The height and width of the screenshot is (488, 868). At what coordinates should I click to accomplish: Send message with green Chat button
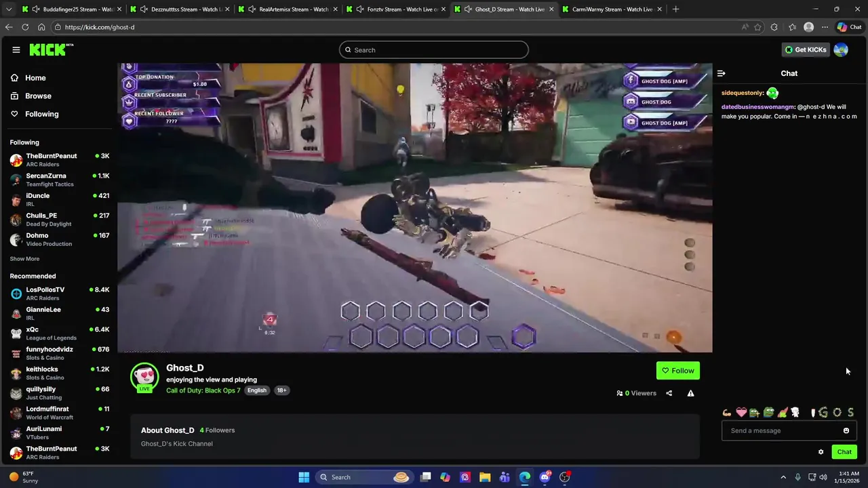click(844, 452)
